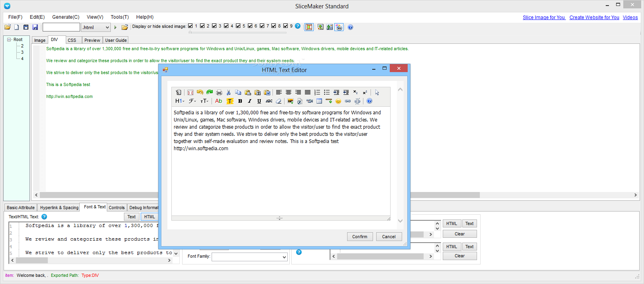The image size is (644, 284).
Task: Insert a numbered list
Action: point(317,92)
